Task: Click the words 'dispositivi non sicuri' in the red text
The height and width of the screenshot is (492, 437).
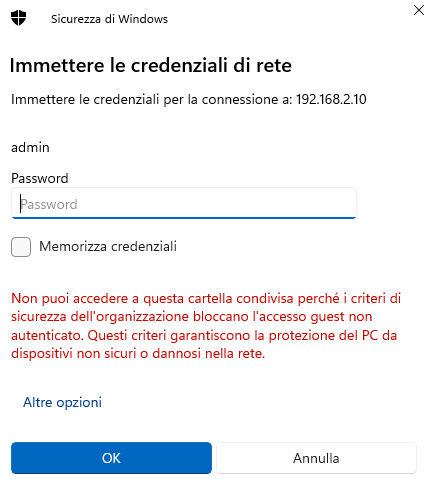Action: 73,353
